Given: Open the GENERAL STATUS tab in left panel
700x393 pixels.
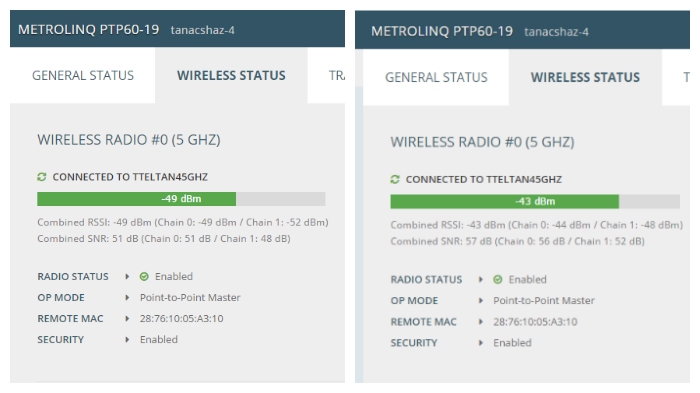Looking at the screenshot, I should [83, 75].
